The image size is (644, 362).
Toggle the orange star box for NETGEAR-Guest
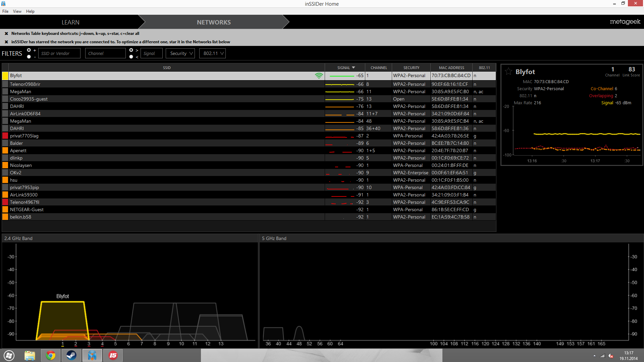[5, 209]
